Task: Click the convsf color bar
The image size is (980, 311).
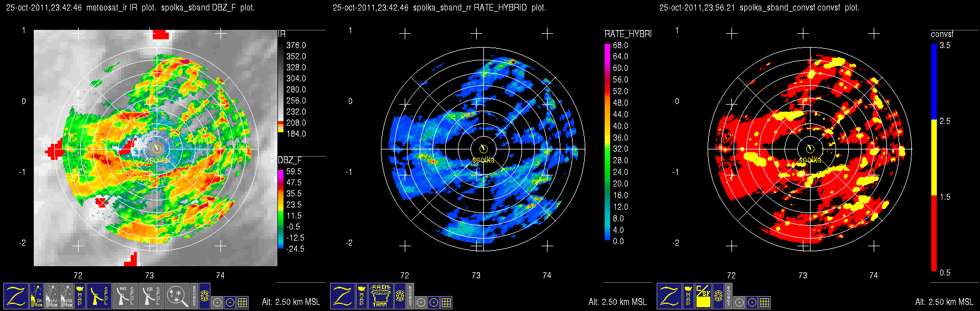Action: (x=934, y=157)
